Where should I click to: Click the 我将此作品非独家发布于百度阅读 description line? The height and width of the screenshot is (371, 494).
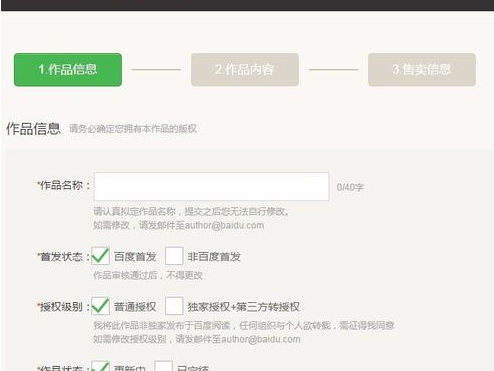pyautogui.click(x=244, y=325)
